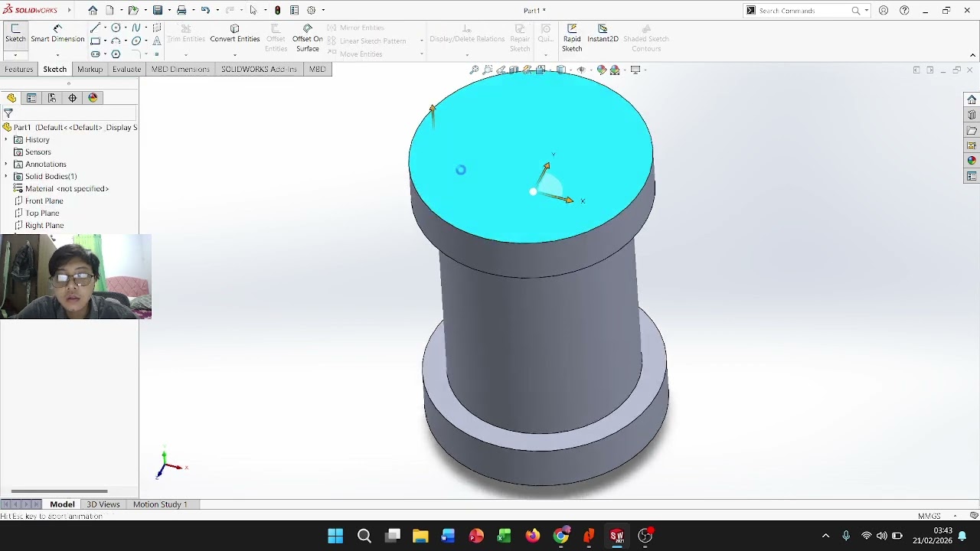
Task: Click the feature tree horizontal scrollbar
Action: tap(59, 491)
